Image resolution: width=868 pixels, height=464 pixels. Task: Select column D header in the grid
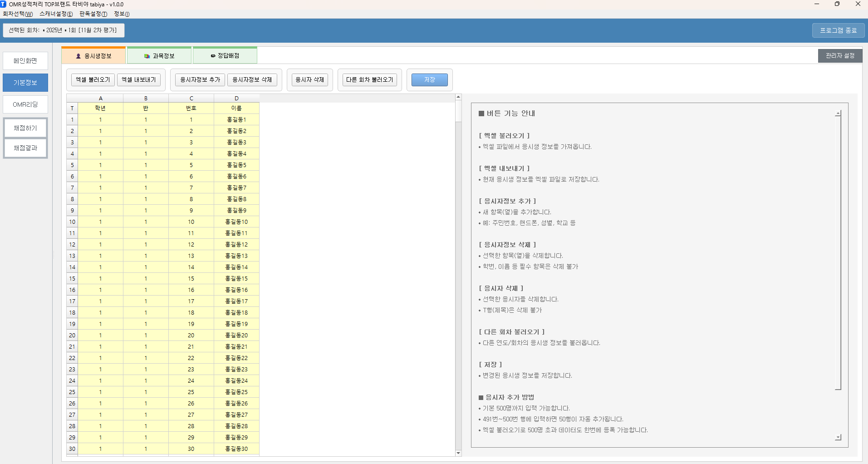236,98
